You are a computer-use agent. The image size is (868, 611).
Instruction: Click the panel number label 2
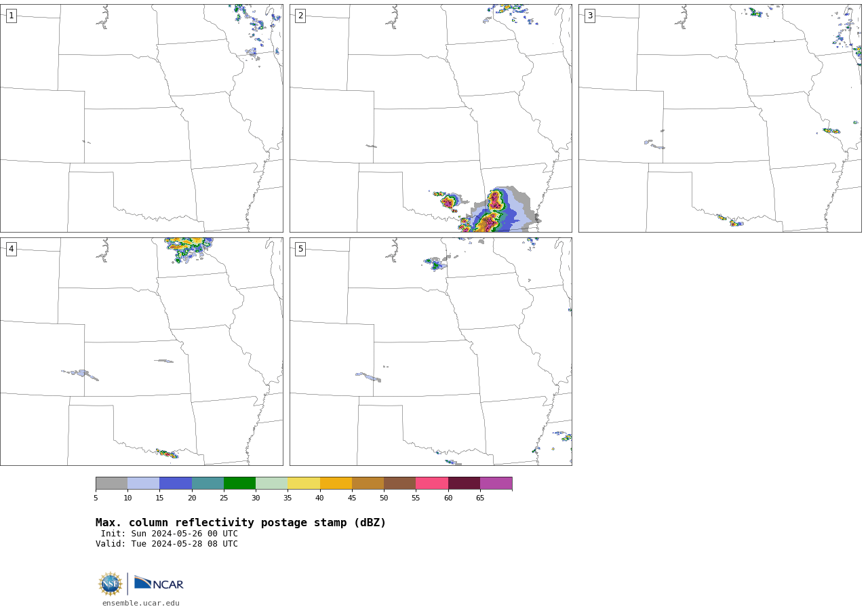click(300, 16)
